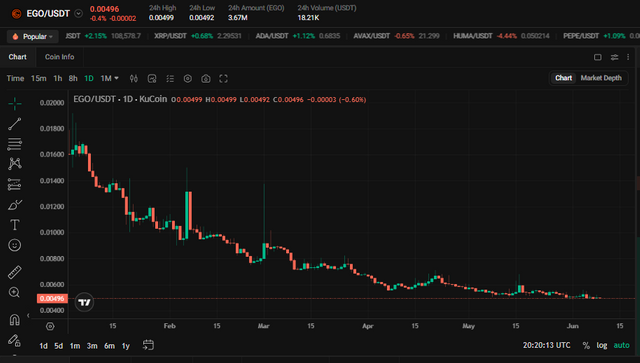Click the TradingView logo on chart
The image size is (640, 363).
pyautogui.click(x=84, y=302)
